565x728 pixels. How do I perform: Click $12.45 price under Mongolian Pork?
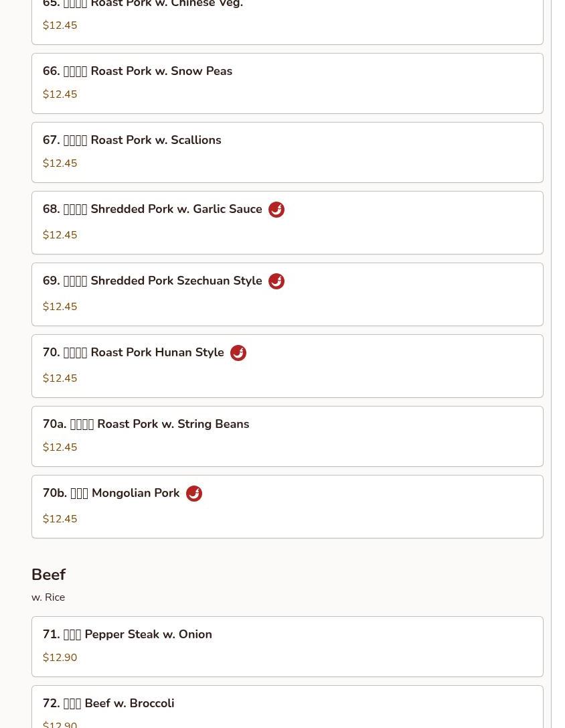point(60,518)
